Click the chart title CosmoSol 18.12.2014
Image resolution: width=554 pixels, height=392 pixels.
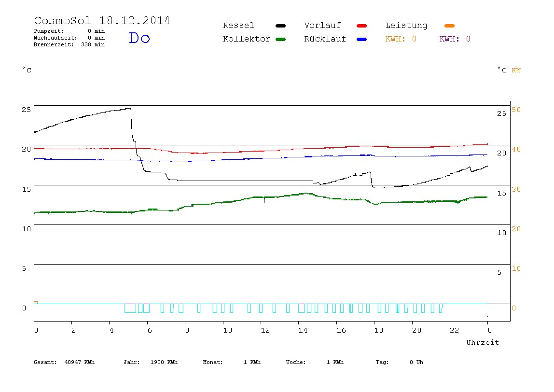tap(102, 20)
